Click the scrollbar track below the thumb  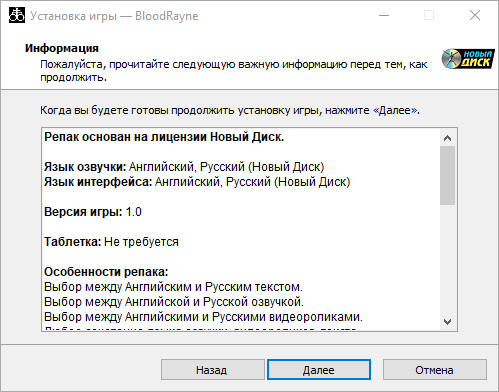point(447,259)
